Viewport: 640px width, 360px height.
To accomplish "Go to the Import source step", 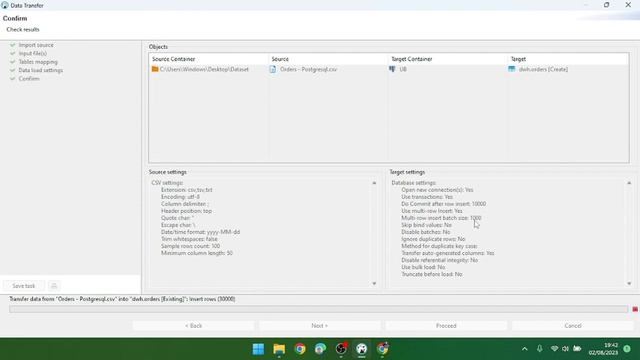I will point(36,45).
